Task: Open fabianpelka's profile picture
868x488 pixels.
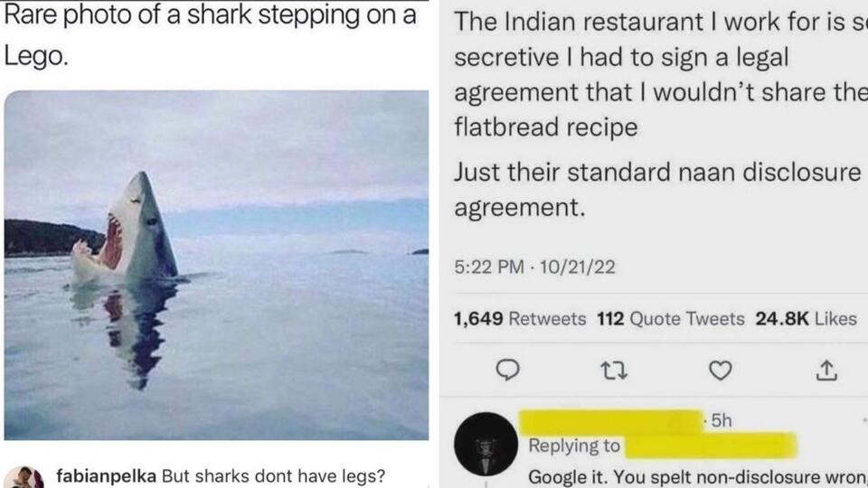Action: point(24,477)
